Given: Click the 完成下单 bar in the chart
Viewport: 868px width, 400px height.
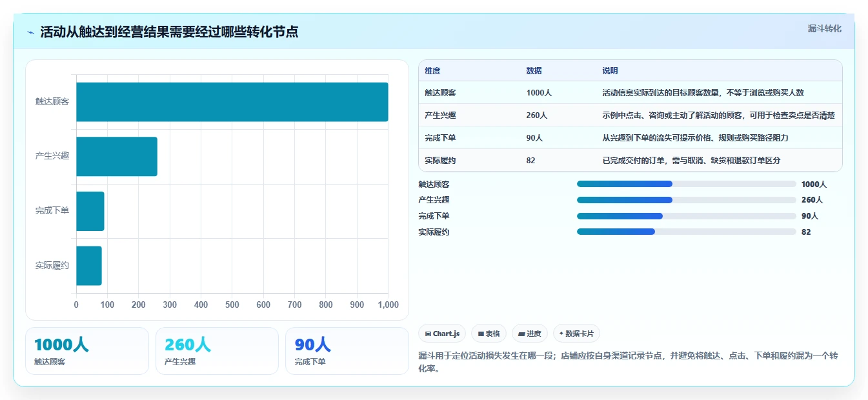Looking at the screenshot, I should [90, 211].
